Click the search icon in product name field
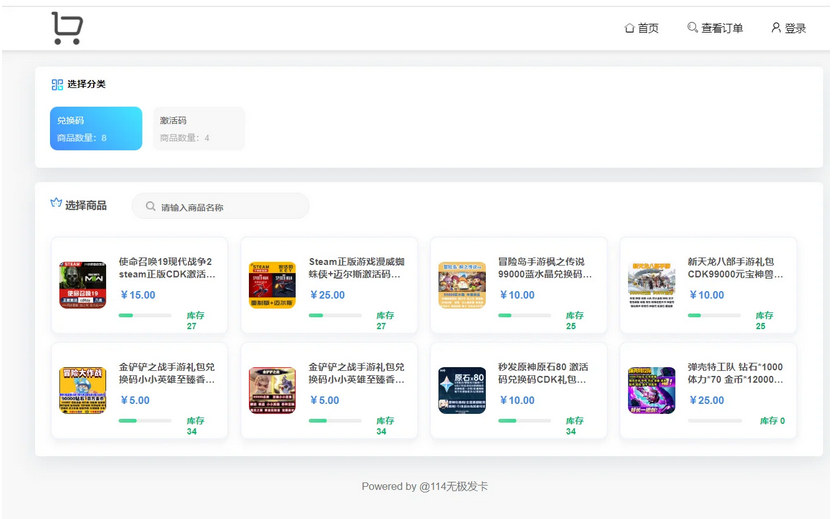This screenshot has width=832, height=519. (151, 206)
